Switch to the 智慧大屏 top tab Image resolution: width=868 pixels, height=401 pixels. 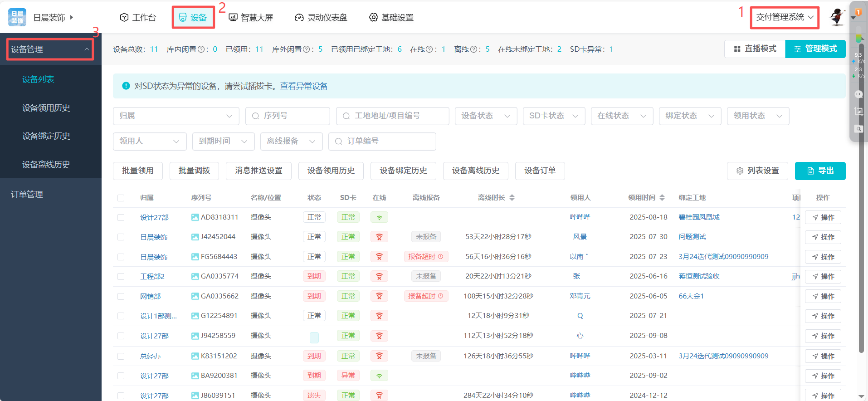pyautogui.click(x=251, y=17)
